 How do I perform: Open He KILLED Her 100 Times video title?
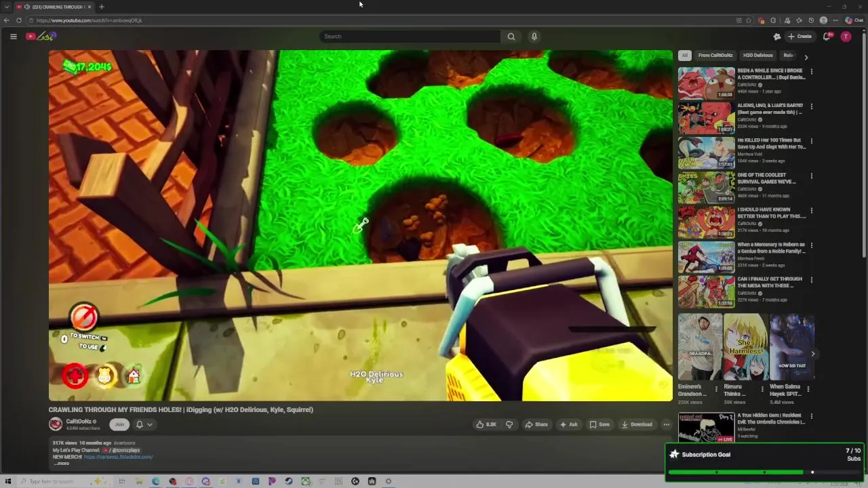(772, 144)
